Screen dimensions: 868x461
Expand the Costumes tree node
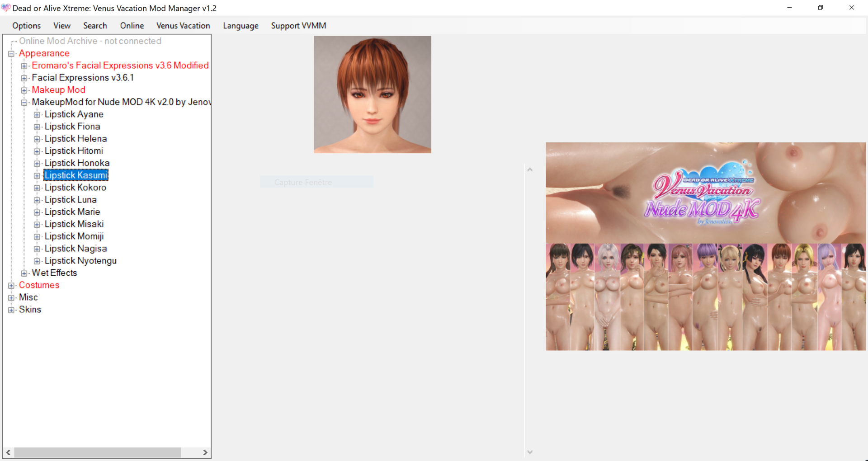[11, 286]
